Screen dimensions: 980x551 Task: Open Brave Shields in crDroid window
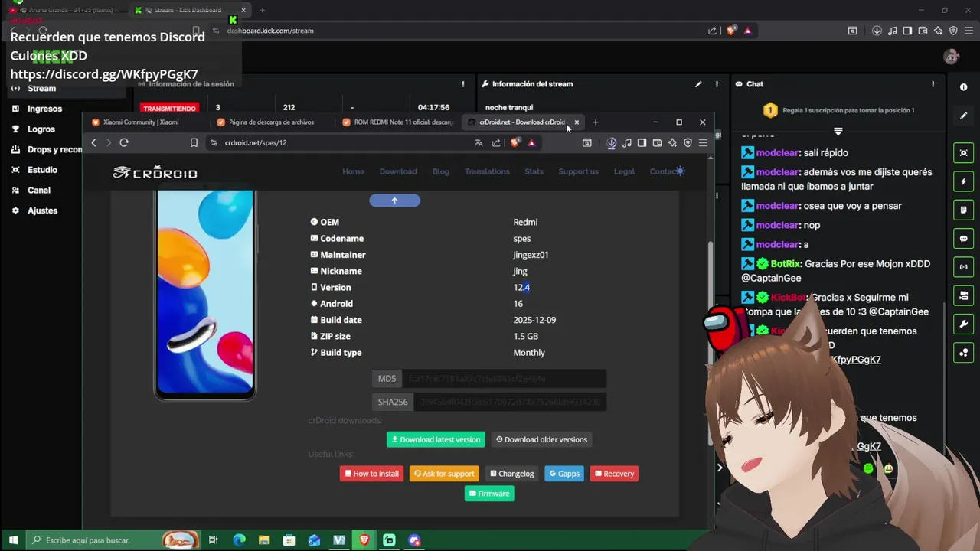(x=515, y=142)
